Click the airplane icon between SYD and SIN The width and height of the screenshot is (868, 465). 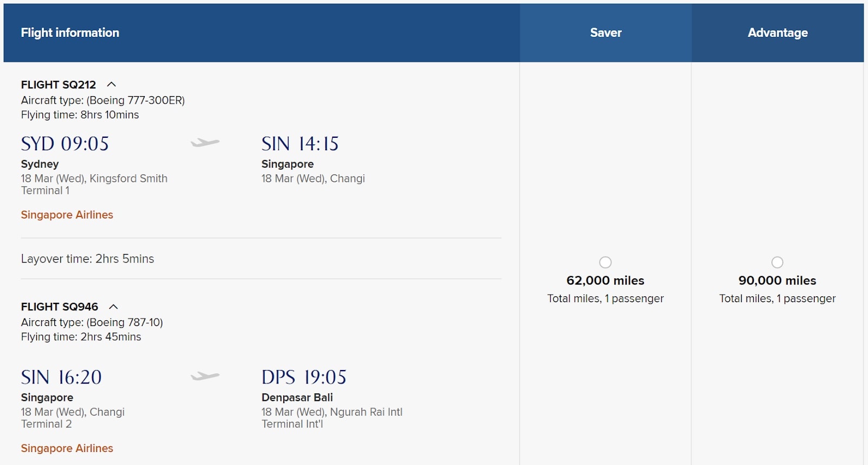point(205,143)
